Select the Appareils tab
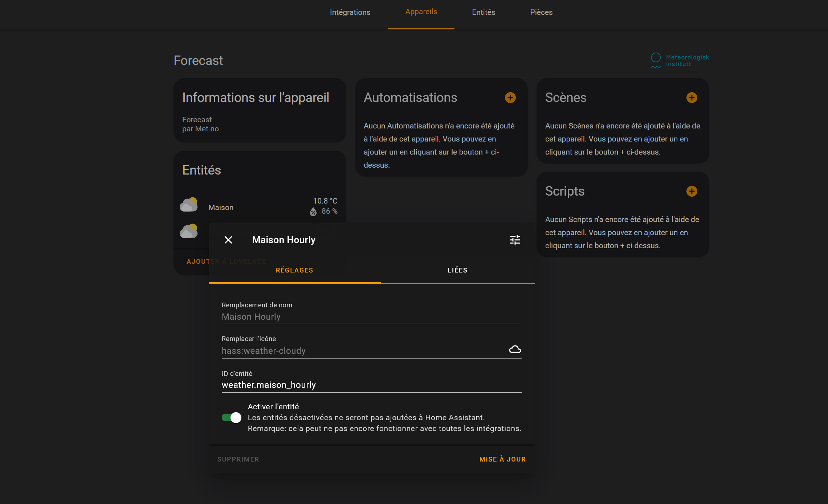Viewport: 828px width, 504px height. coord(421,12)
